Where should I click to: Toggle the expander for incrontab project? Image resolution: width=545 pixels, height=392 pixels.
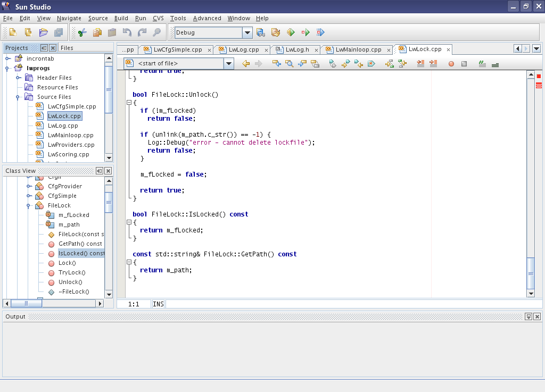click(7, 59)
